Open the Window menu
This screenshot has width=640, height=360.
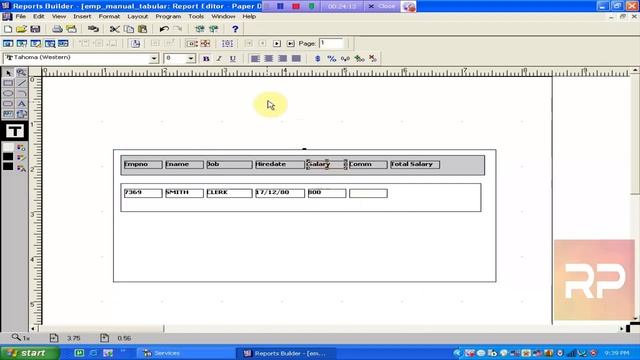(223, 16)
